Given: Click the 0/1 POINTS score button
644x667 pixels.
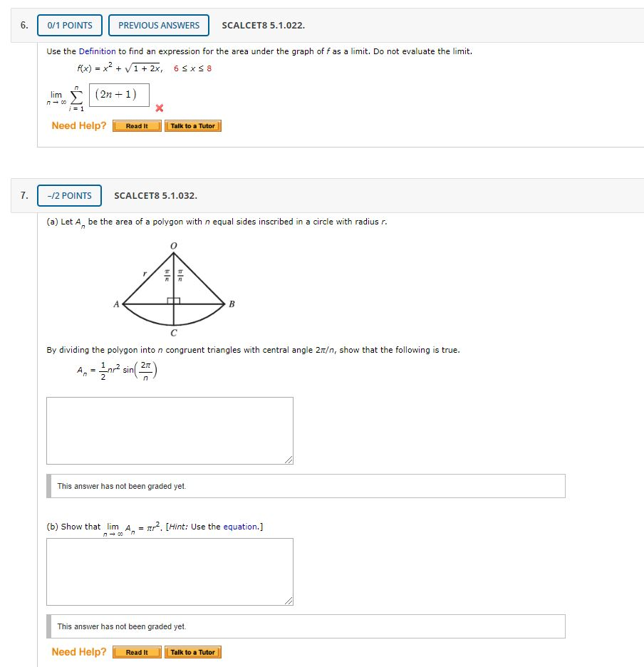Looking at the screenshot, I should [x=69, y=25].
